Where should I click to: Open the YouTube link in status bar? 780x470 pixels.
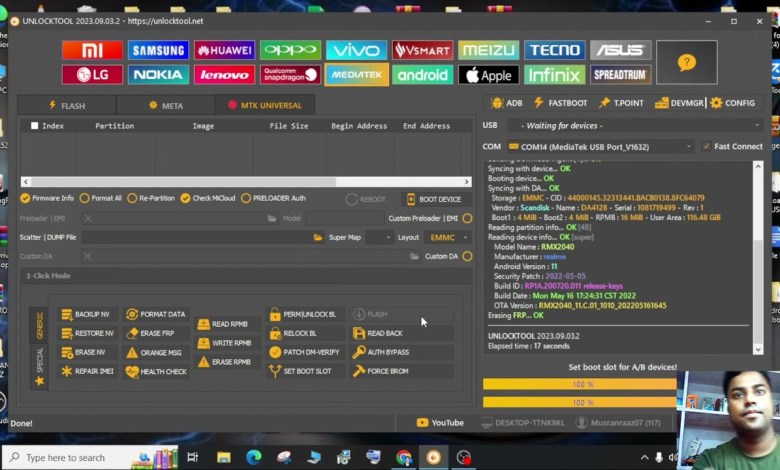click(440, 423)
